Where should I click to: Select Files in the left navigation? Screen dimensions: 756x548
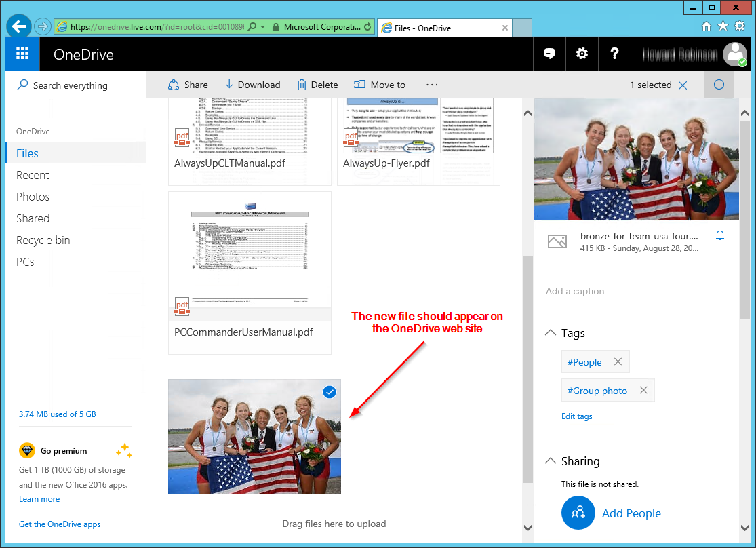pos(76,153)
